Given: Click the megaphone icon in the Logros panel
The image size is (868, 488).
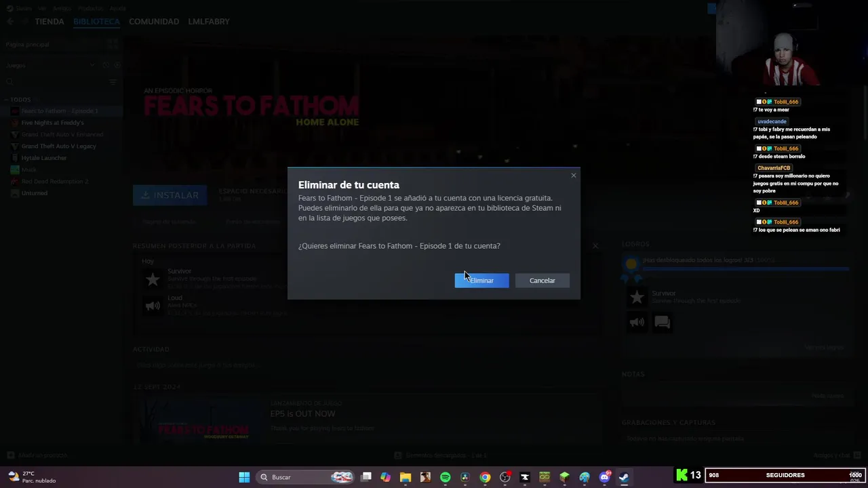Looking at the screenshot, I should 637,323.
